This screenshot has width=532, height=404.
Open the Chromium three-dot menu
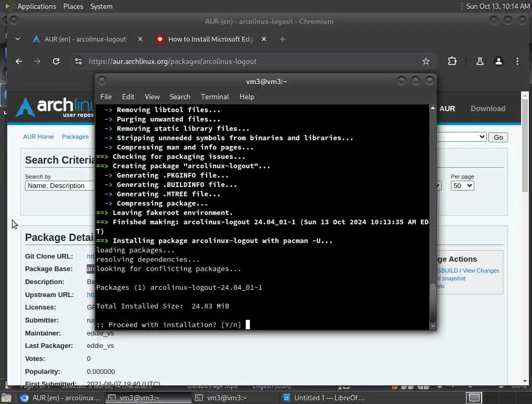point(517,61)
